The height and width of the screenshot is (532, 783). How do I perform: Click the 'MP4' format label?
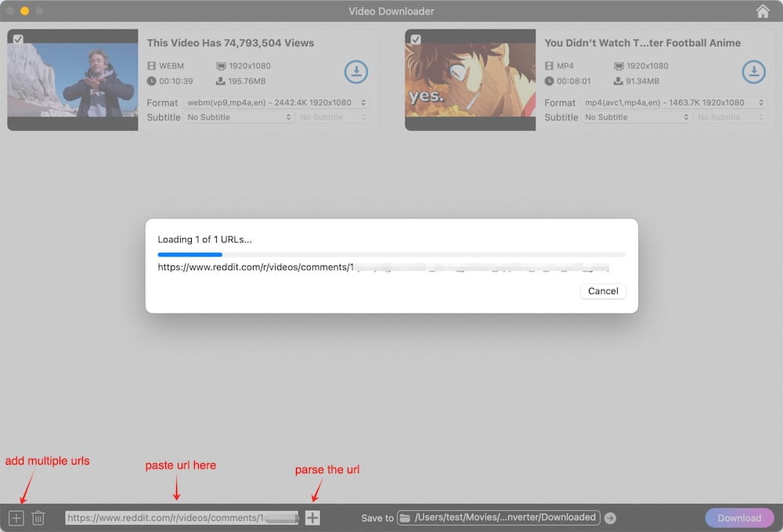pyautogui.click(x=565, y=66)
